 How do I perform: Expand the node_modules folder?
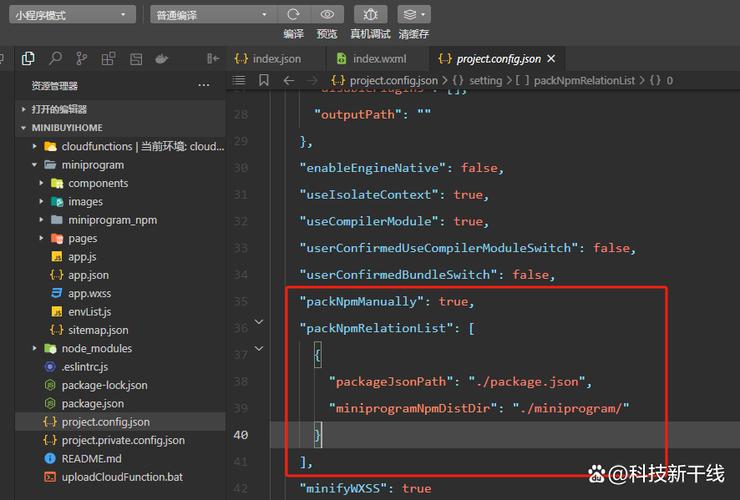(x=36, y=349)
